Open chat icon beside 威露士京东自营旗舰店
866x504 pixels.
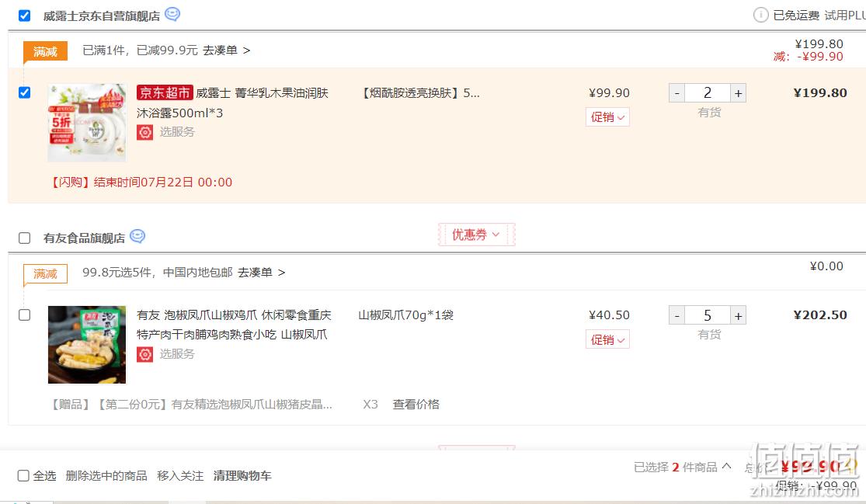coord(172,14)
